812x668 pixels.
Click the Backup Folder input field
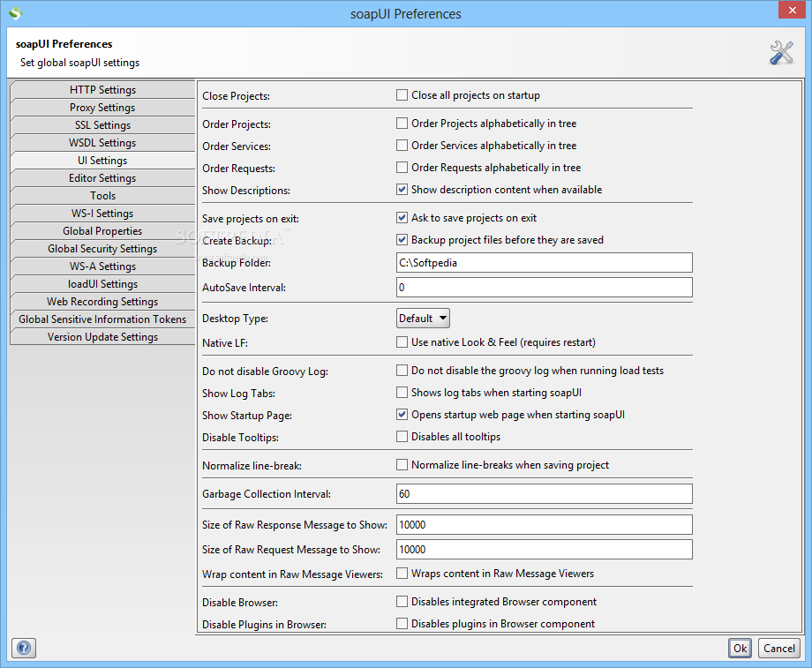pyautogui.click(x=545, y=263)
